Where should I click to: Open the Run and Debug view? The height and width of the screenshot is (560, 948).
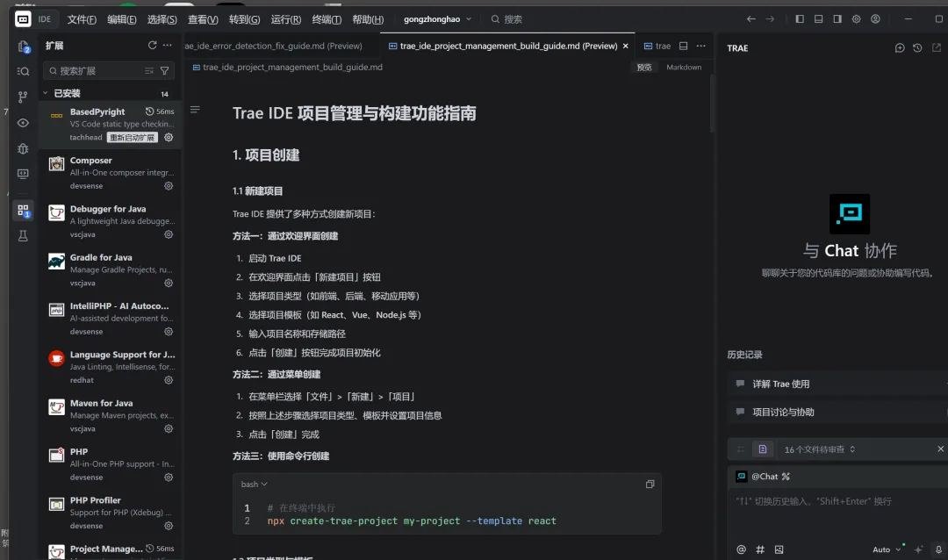click(x=23, y=148)
